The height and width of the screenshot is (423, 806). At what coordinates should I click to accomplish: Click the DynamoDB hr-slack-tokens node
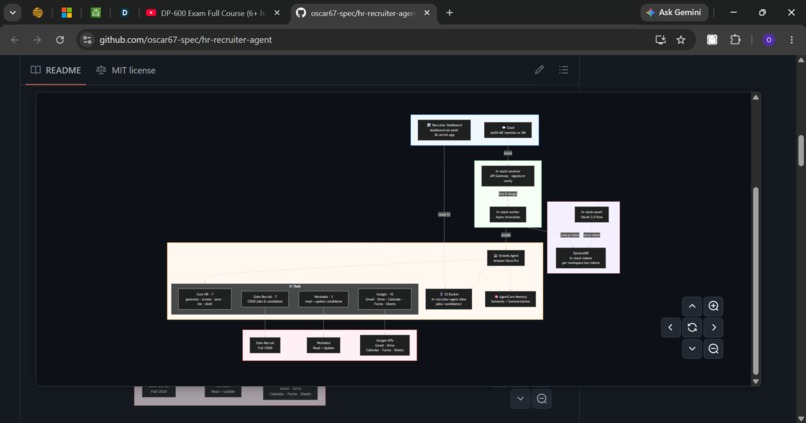tap(581, 258)
